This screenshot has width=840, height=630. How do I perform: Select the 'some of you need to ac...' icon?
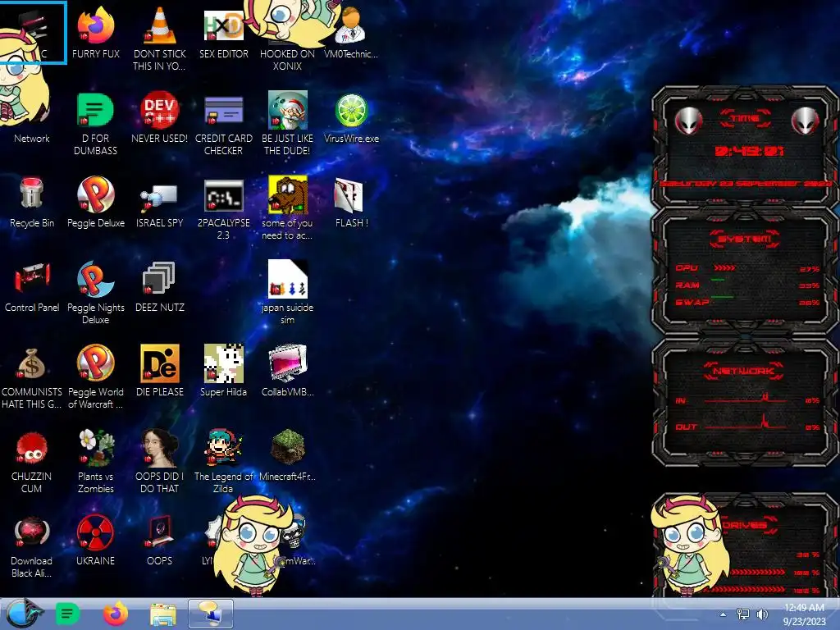coord(287,208)
